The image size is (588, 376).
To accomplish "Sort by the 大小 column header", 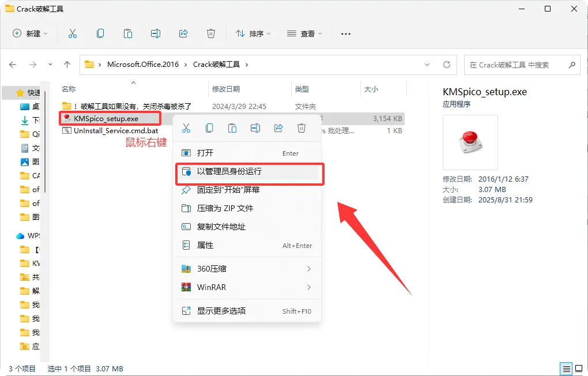I will coord(371,89).
